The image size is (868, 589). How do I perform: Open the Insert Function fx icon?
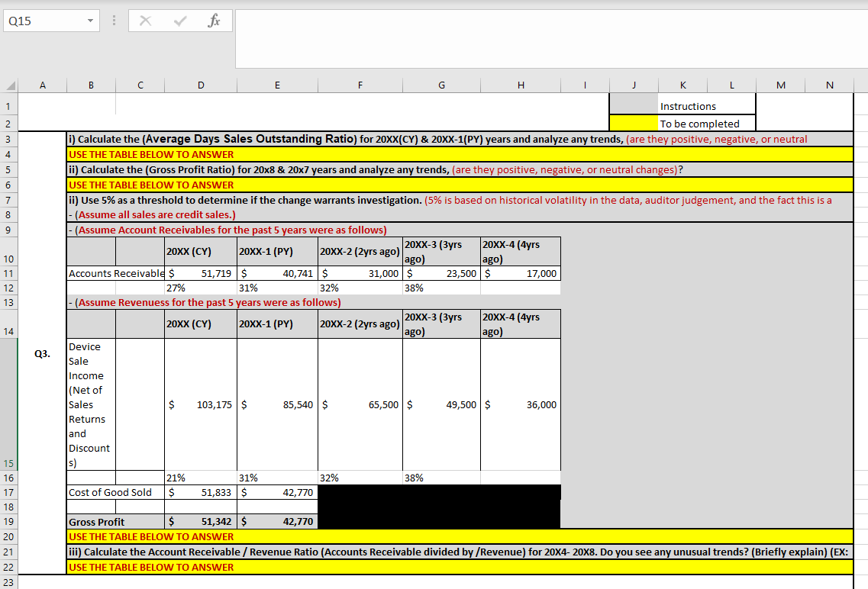click(214, 21)
